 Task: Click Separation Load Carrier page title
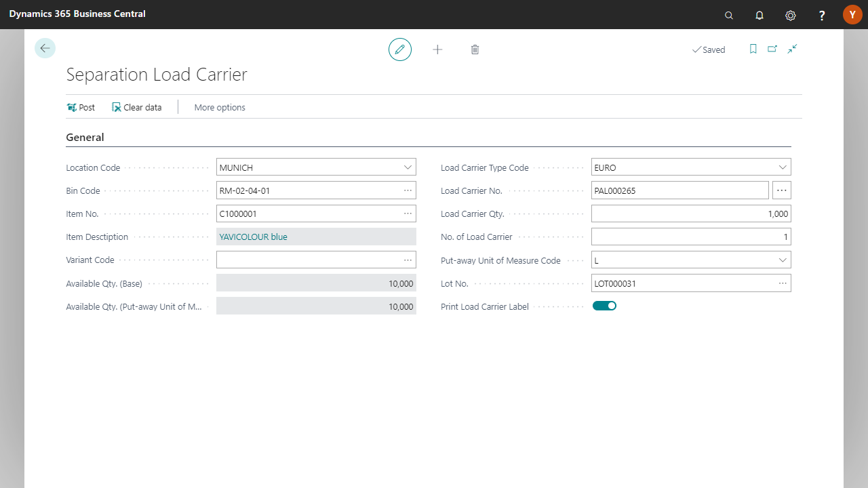coord(157,75)
